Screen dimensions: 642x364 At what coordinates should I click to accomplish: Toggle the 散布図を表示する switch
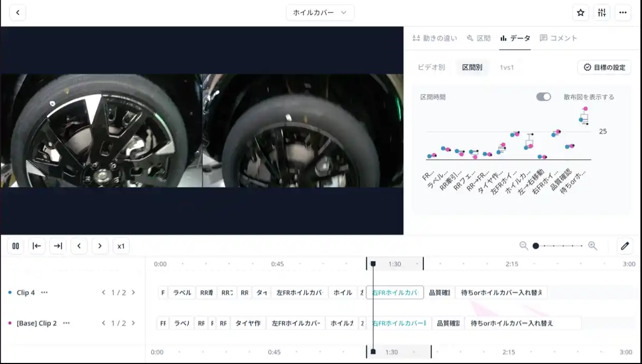(543, 97)
